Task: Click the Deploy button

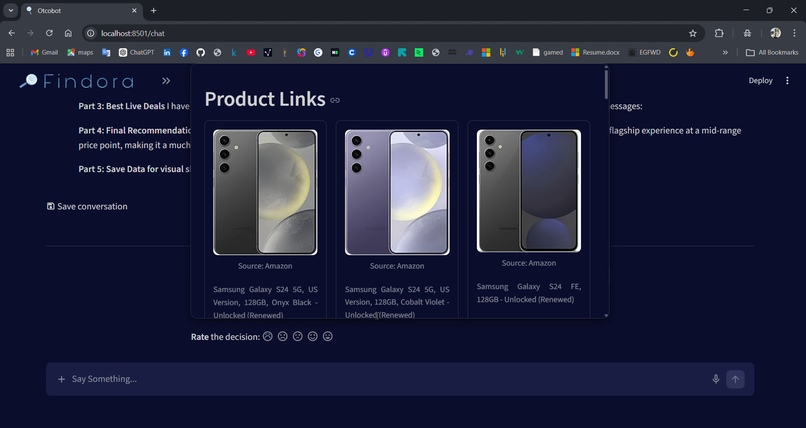Action: point(760,81)
